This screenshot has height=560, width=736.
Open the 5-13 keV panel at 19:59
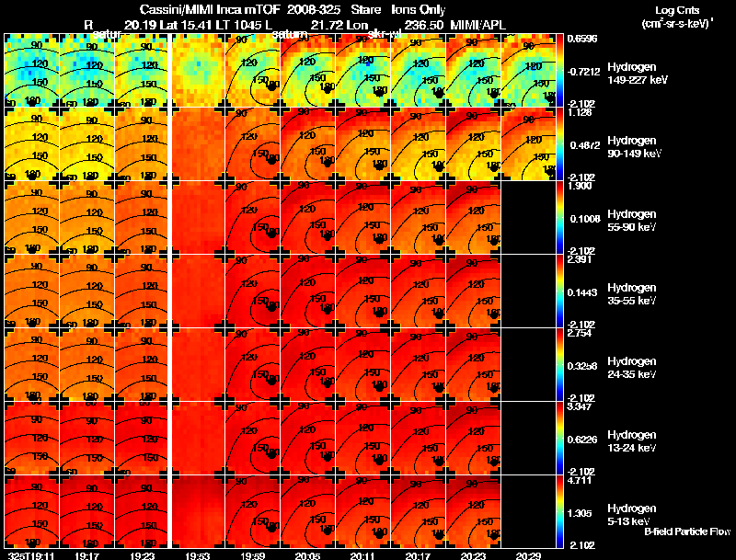point(252,512)
